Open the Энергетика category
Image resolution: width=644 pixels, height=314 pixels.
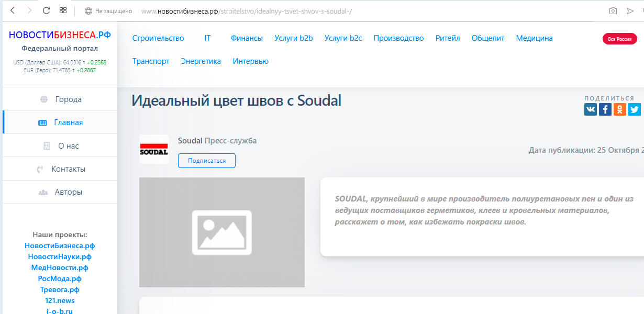[201, 61]
